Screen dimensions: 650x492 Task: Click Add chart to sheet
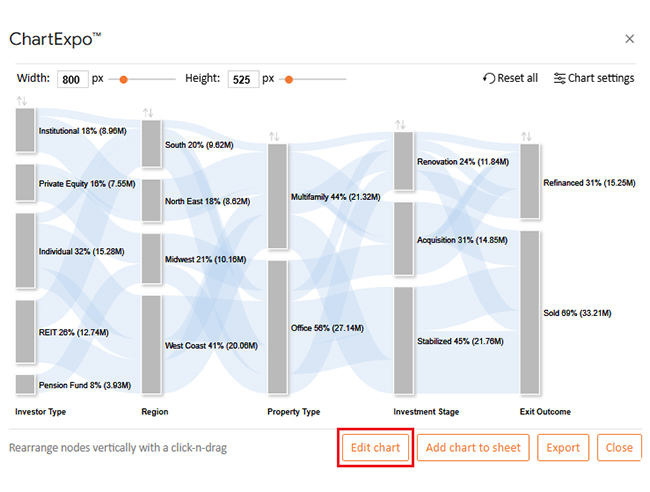[473, 448]
